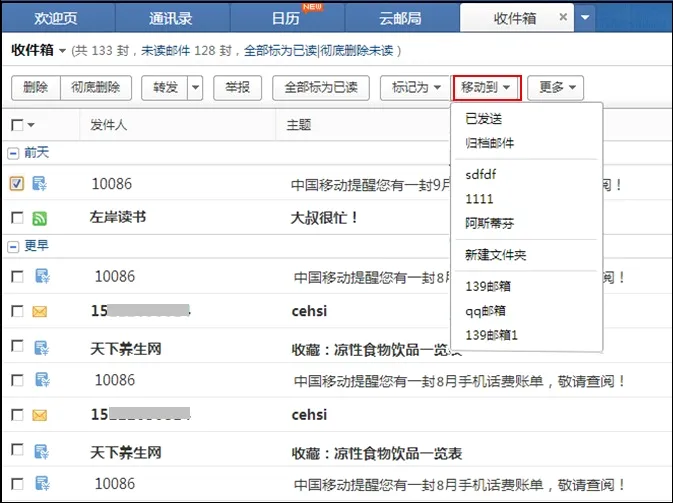673x503 pixels.
Task: Click the 删除 button
Action: tap(36, 88)
